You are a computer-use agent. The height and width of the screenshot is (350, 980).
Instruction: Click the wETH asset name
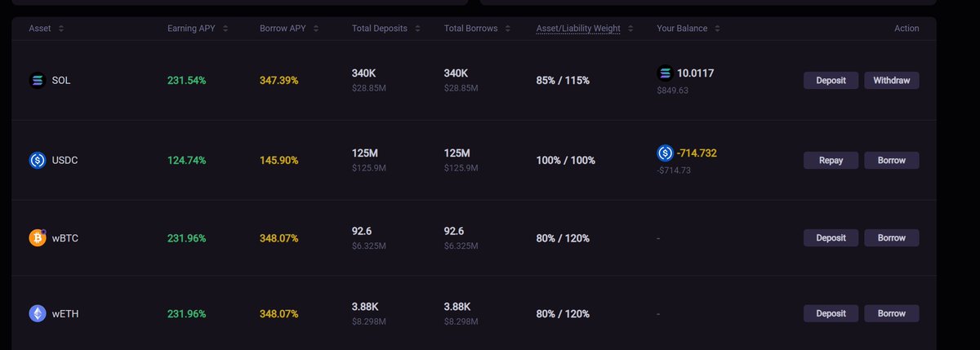point(65,313)
